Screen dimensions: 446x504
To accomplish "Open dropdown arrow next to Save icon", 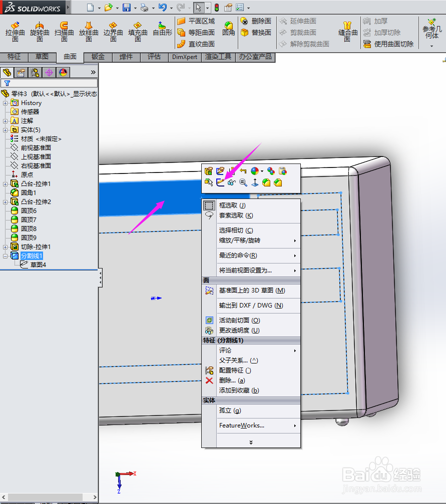I will pos(135,8).
